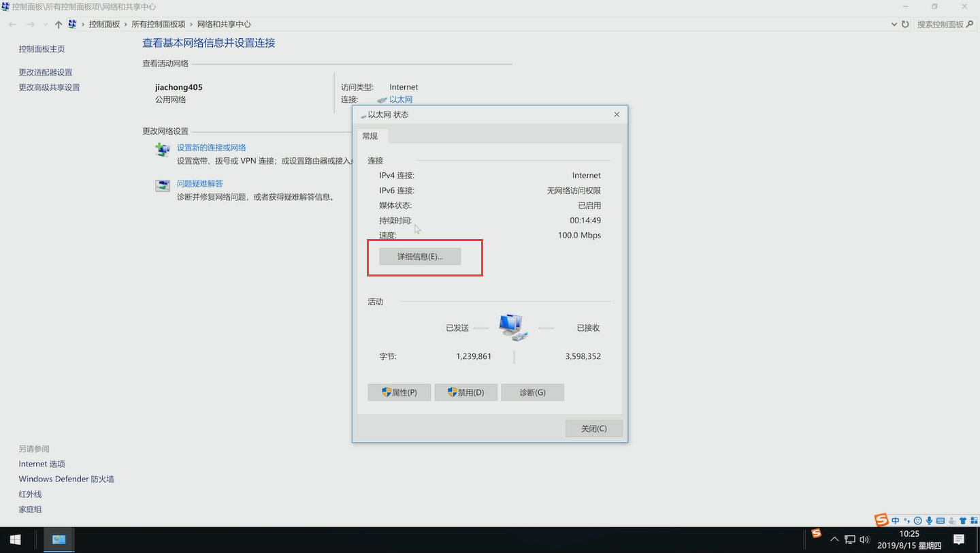The image size is (980, 553).
Task: Refresh the control panel page
Action: pos(905,25)
